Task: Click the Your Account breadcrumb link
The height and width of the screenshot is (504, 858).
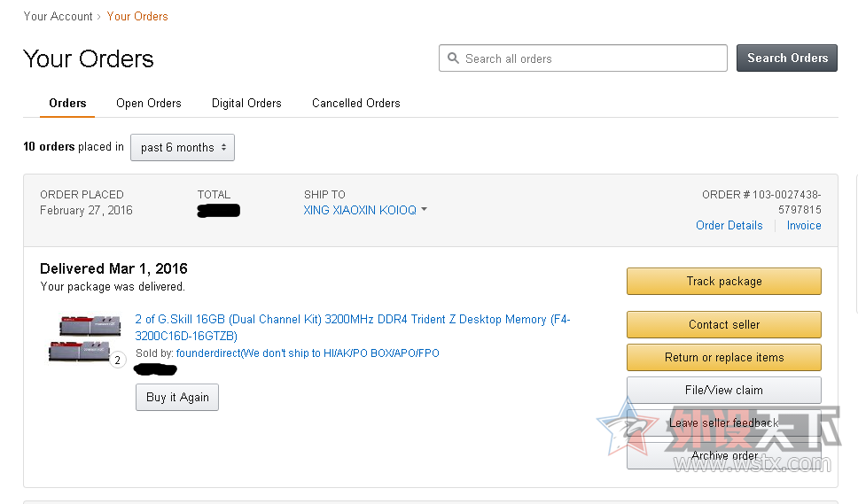Action: [58, 16]
